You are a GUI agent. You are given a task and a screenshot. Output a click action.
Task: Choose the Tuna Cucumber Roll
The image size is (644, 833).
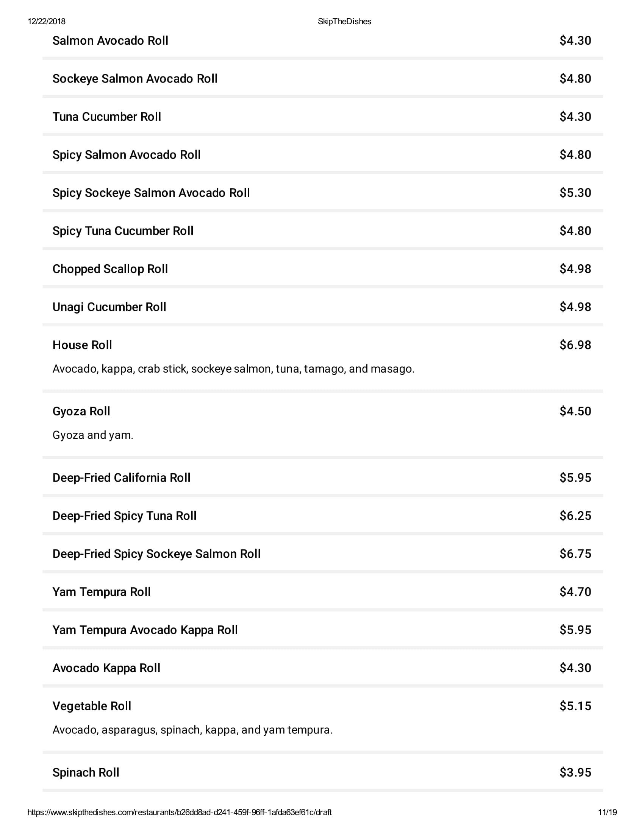pos(106,117)
